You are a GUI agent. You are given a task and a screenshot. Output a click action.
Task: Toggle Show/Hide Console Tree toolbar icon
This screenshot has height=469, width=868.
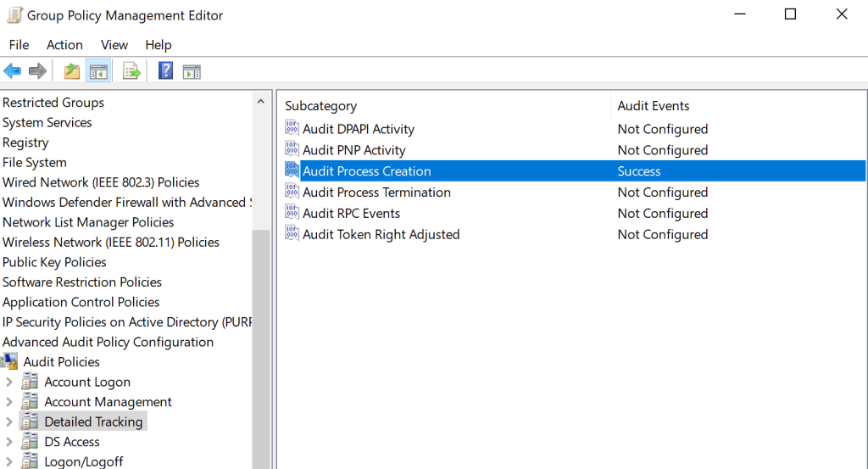[99, 71]
